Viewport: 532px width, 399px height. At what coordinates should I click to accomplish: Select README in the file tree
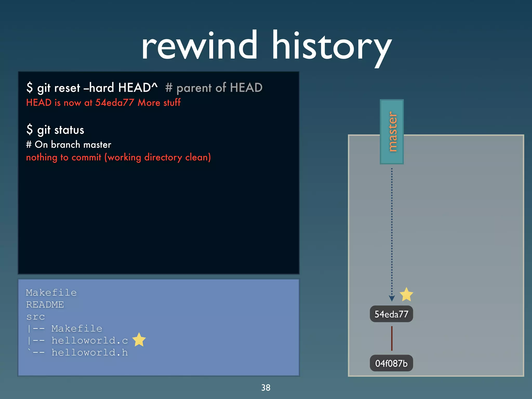click(45, 305)
